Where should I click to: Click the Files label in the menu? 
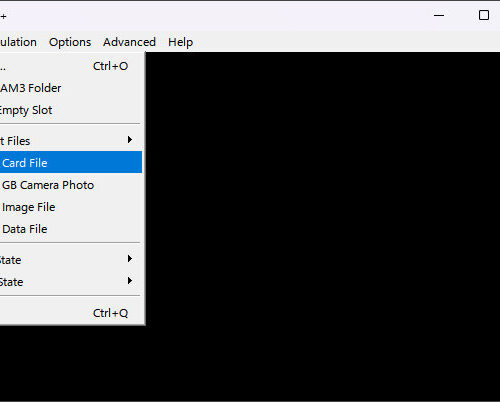coord(19,141)
